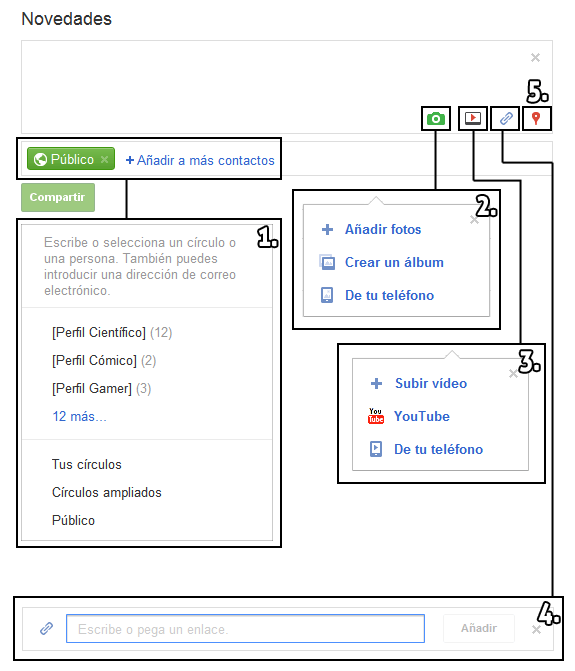The height and width of the screenshot is (671, 575).
Task: Click the phone icon in photo popup
Action: coord(327,295)
